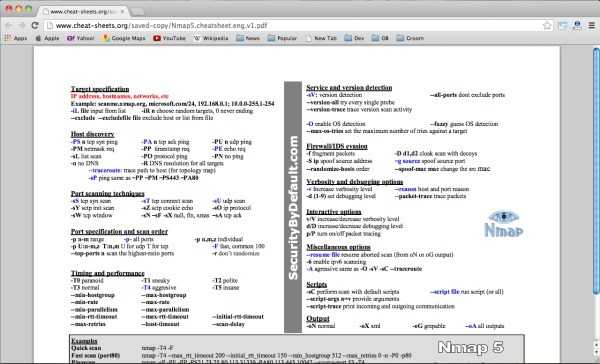Click the '--max-retries' option text
Viewport: 600px width, 364px height.
coord(88,324)
